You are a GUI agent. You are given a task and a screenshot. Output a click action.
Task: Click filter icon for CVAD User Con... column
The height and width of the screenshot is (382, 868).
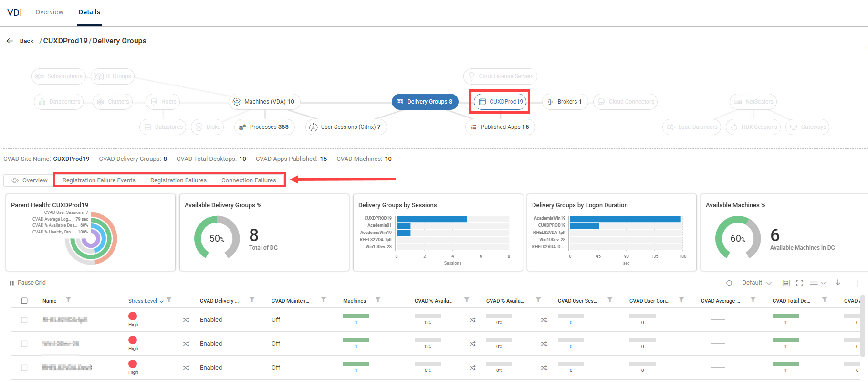pos(681,300)
